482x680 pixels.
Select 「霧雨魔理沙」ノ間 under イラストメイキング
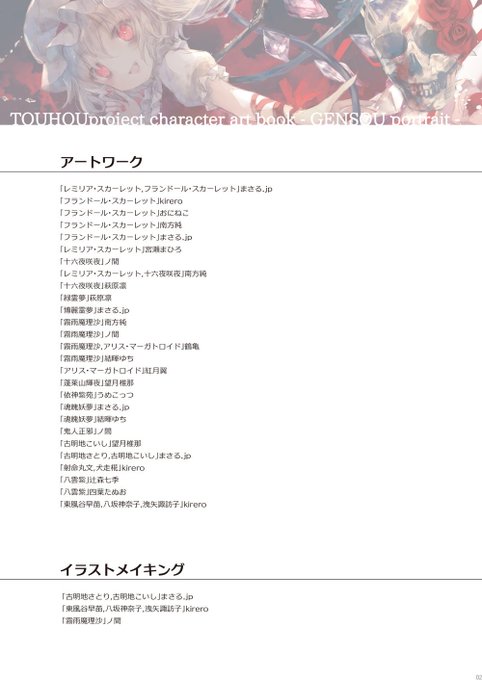pyautogui.click(x=91, y=621)
